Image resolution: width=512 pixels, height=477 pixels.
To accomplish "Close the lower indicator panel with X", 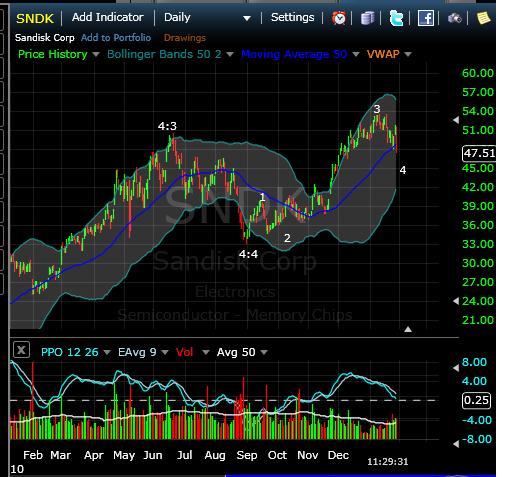I will [x=21, y=350].
